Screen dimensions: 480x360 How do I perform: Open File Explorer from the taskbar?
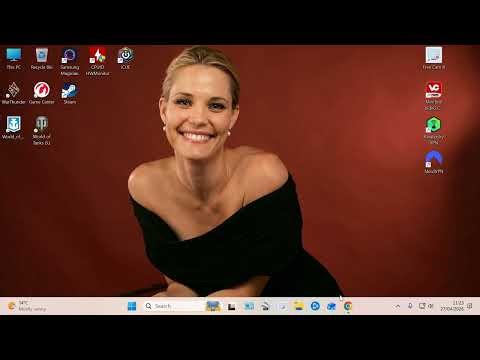coord(298,306)
